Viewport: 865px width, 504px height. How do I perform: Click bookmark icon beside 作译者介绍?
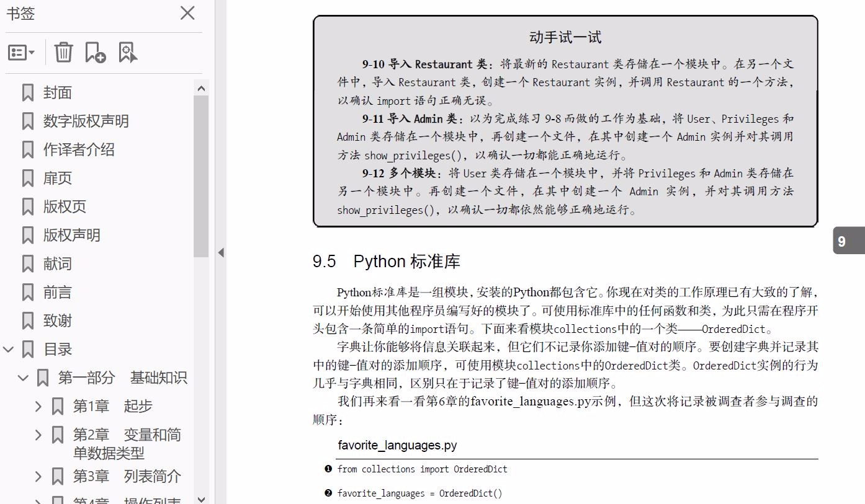(x=28, y=150)
